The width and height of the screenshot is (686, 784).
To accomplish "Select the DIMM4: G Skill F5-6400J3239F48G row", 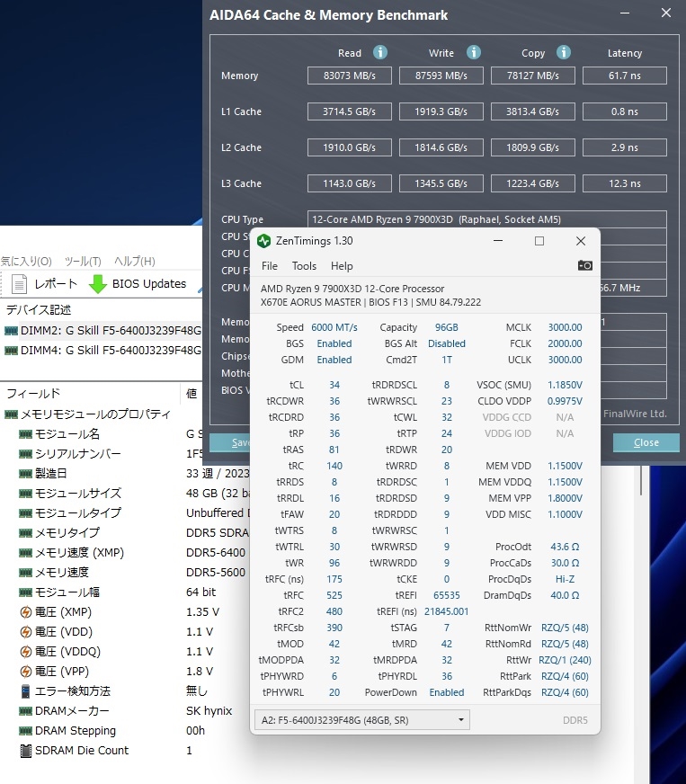I will (102, 351).
